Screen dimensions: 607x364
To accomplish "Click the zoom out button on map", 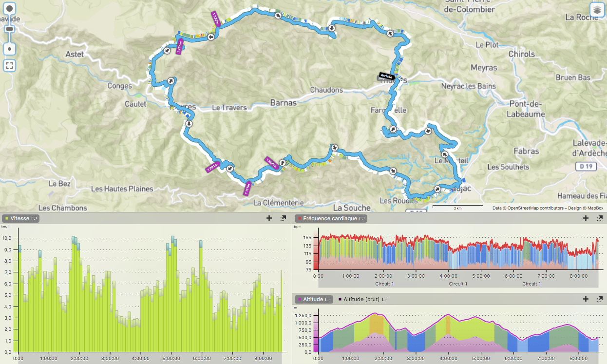I will (x=9, y=49).
